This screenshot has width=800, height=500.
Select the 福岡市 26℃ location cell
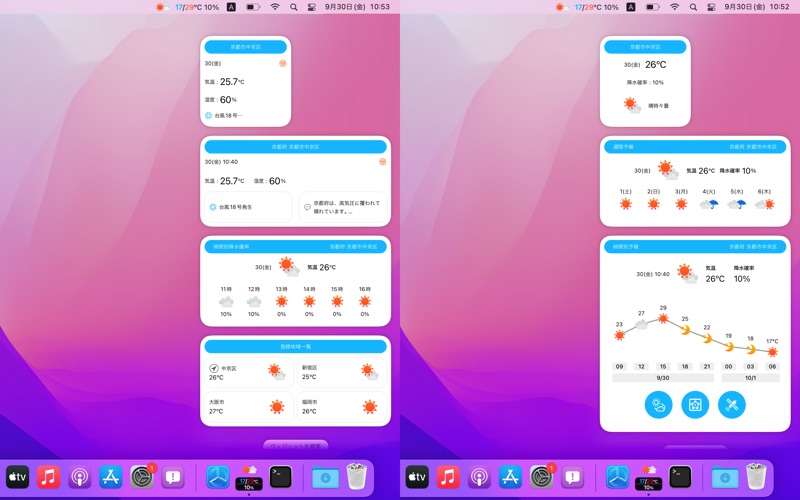coord(342,407)
